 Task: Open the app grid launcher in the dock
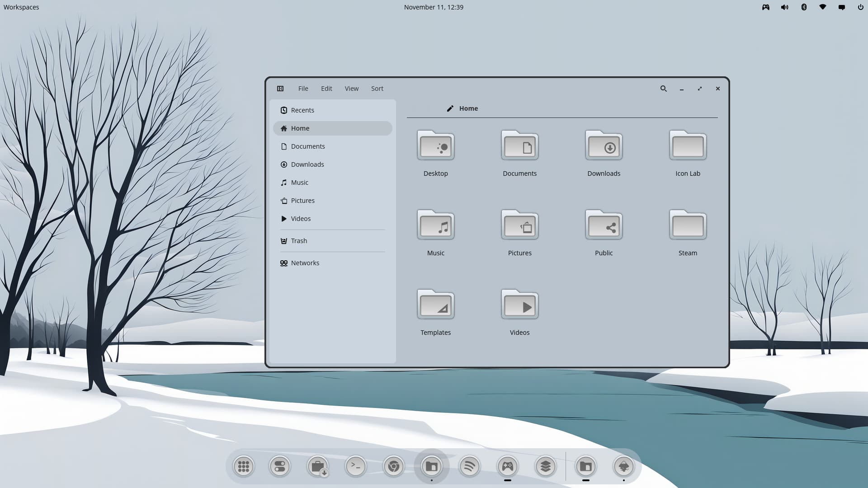click(x=243, y=466)
